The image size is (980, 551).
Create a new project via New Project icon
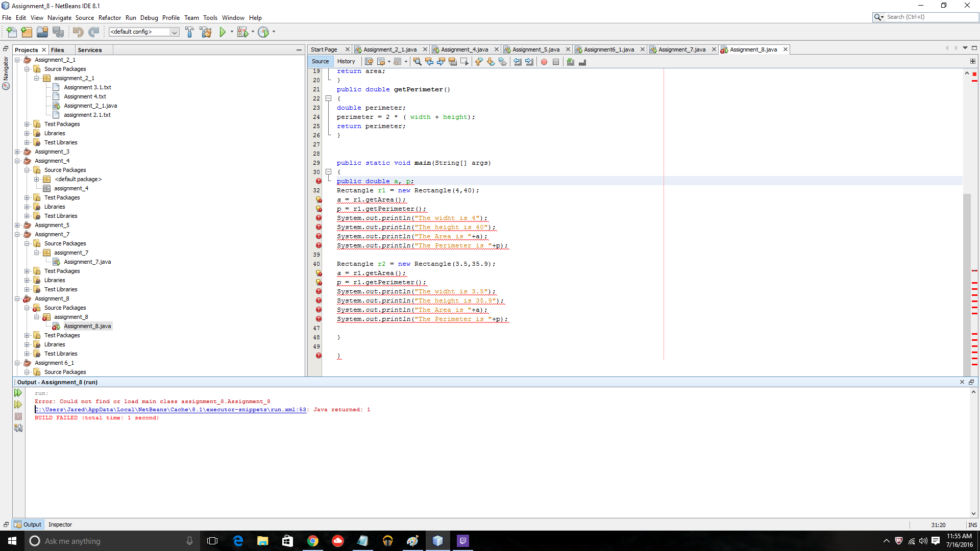coord(27,32)
